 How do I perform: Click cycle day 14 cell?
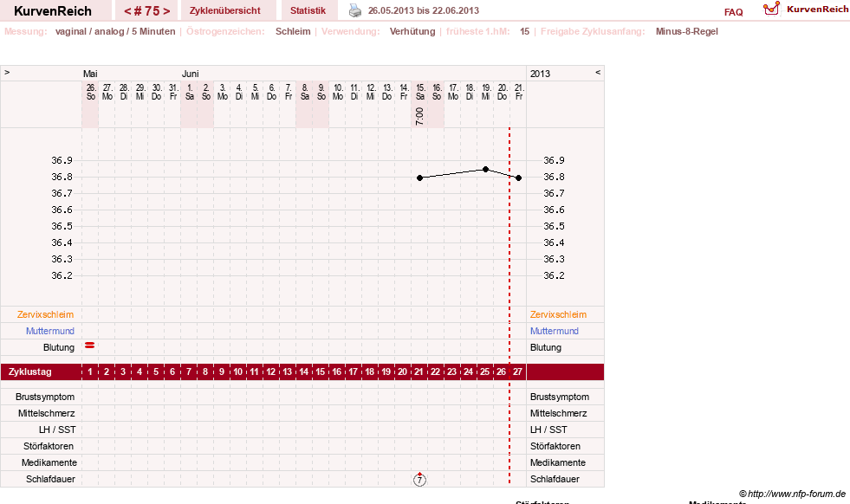[303, 372]
